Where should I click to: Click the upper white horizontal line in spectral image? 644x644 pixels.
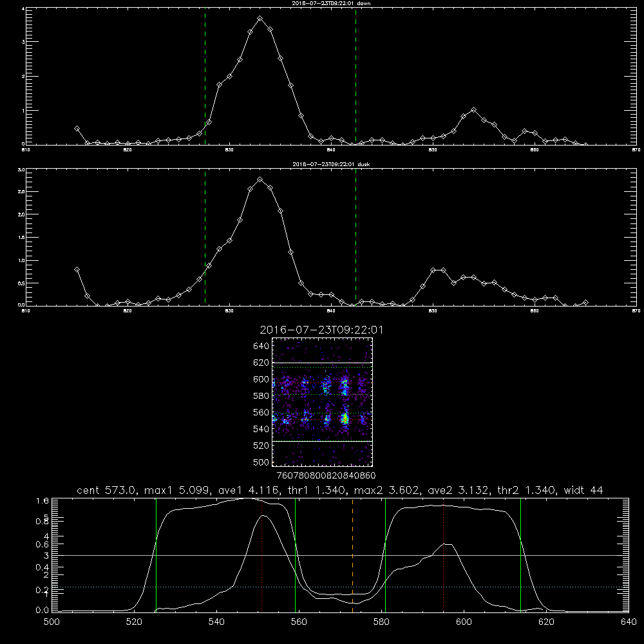(322, 363)
